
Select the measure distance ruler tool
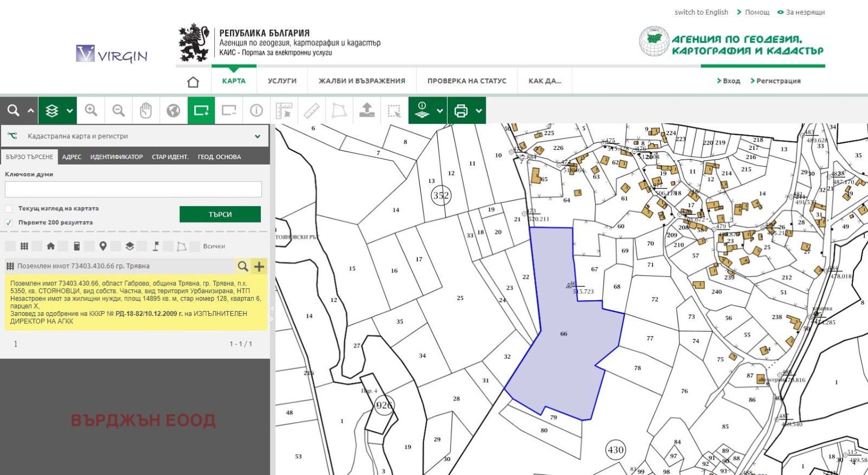[x=311, y=111]
